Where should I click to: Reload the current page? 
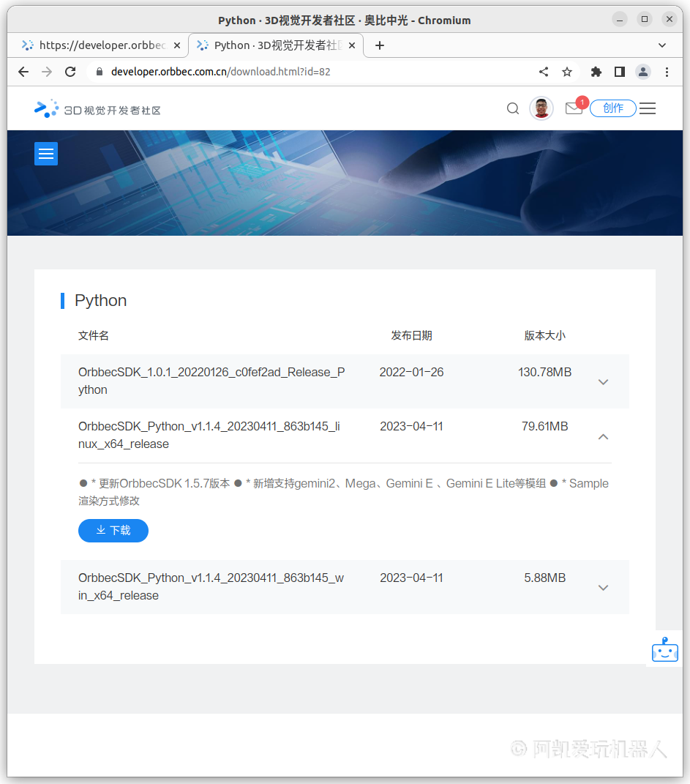tap(70, 72)
